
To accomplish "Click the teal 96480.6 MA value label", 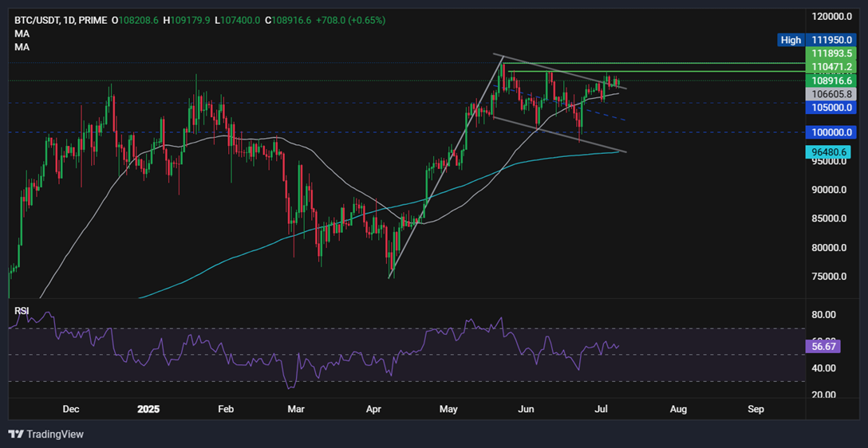I will click(x=827, y=151).
